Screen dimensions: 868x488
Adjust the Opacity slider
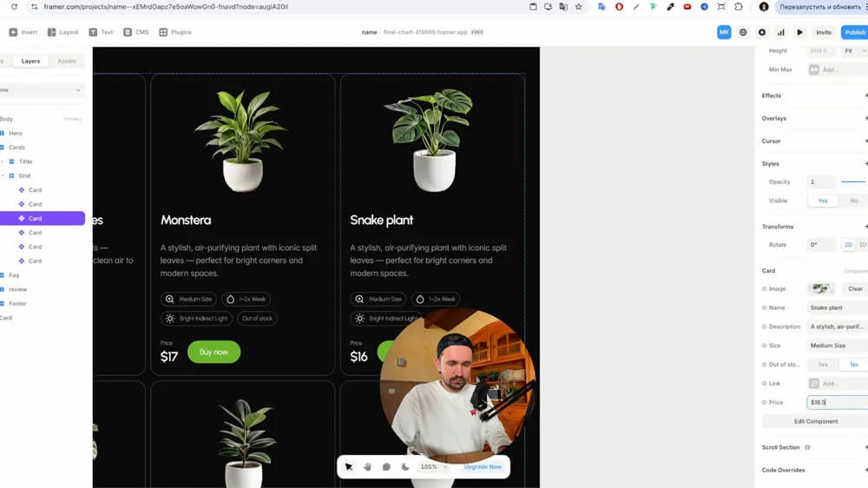pos(853,181)
